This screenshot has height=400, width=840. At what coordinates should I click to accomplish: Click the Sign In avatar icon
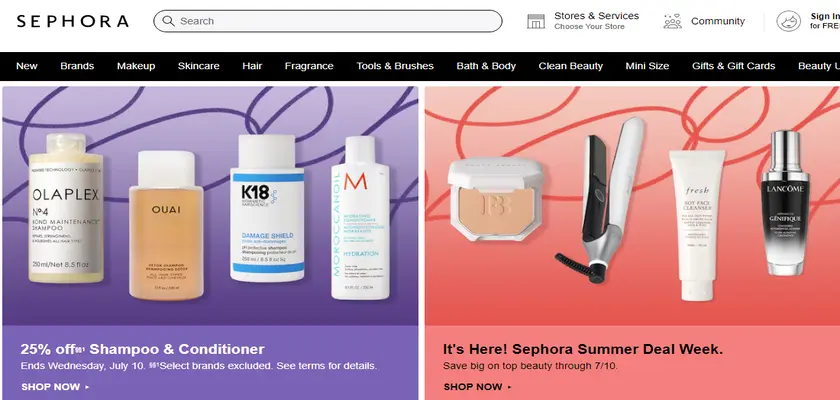point(789,21)
